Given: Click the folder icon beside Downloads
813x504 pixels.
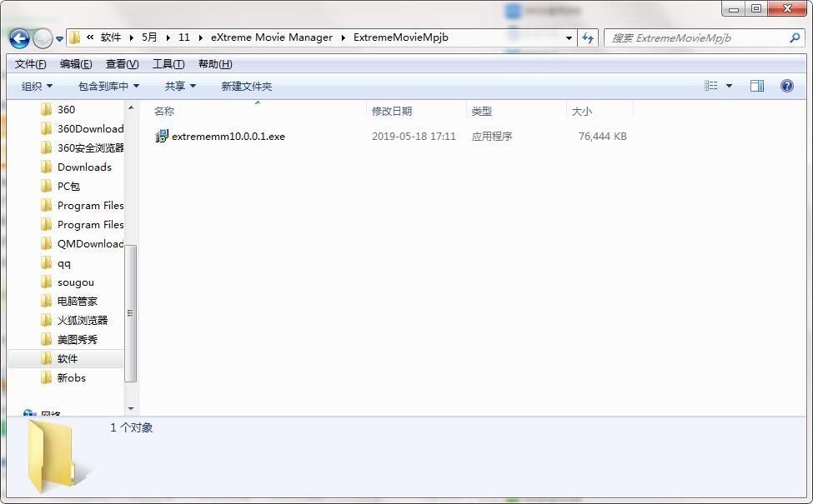Looking at the screenshot, I should click(x=46, y=167).
